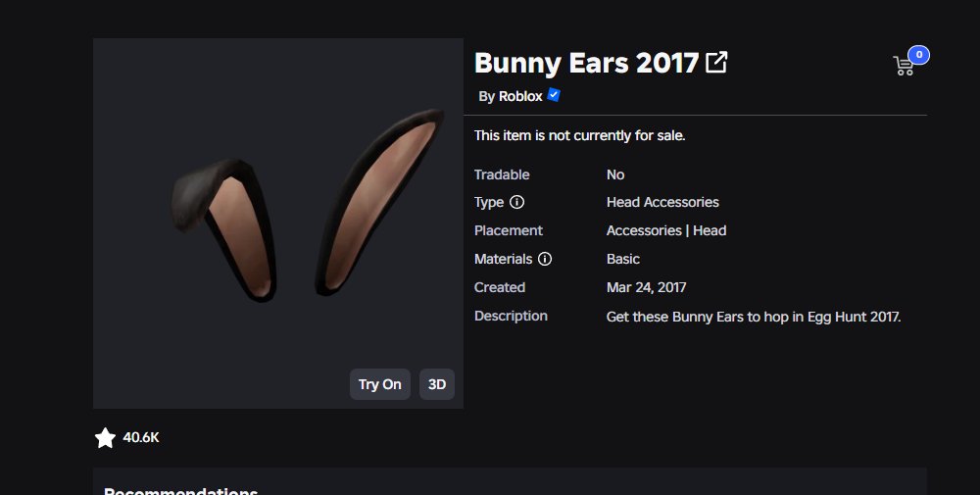Click the info icon next to Type

pos(516,202)
